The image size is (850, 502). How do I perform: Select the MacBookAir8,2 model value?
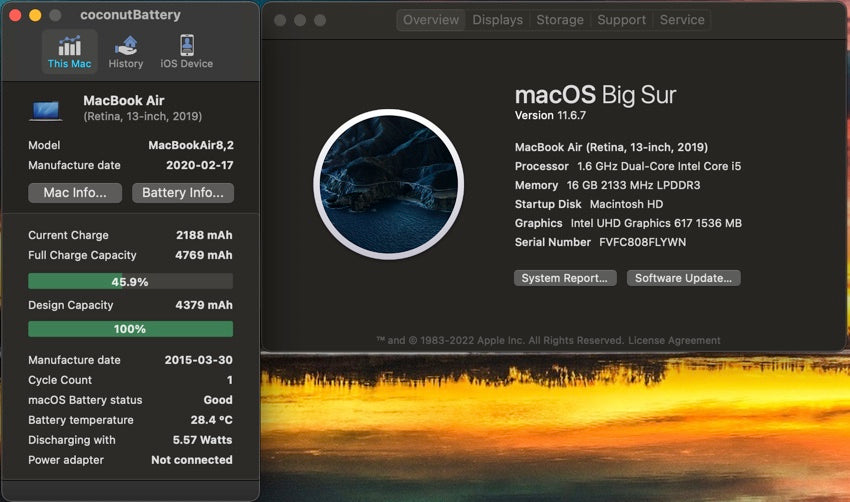pyautogui.click(x=191, y=145)
